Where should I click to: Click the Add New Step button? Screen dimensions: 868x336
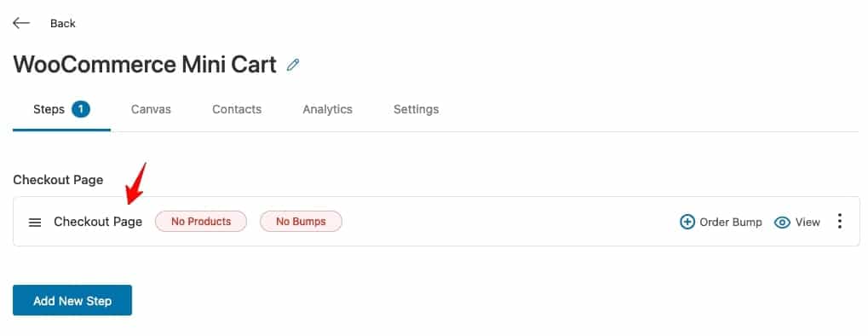pyautogui.click(x=72, y=300)
